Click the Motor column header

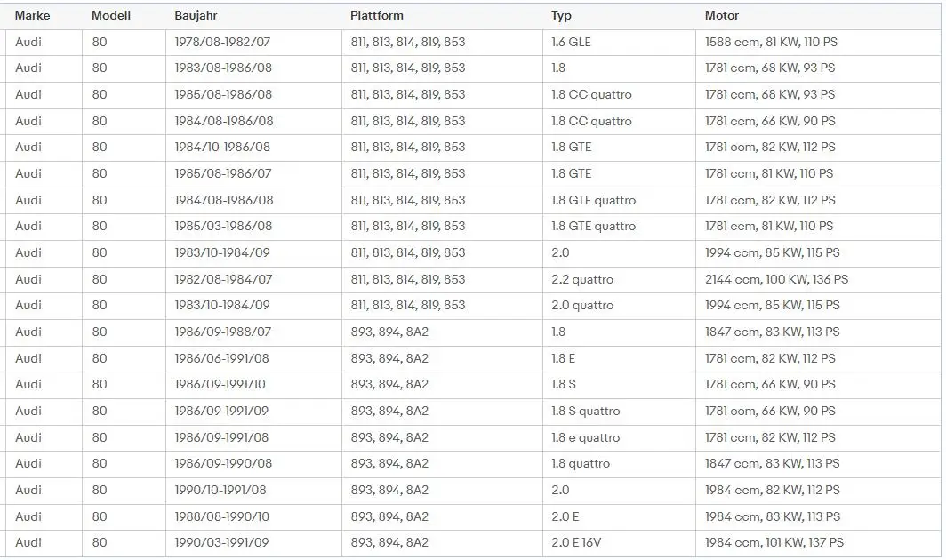722,15
